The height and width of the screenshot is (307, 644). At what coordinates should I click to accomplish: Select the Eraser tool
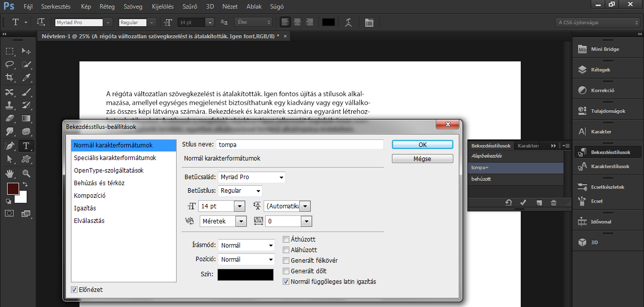(10, 118)
